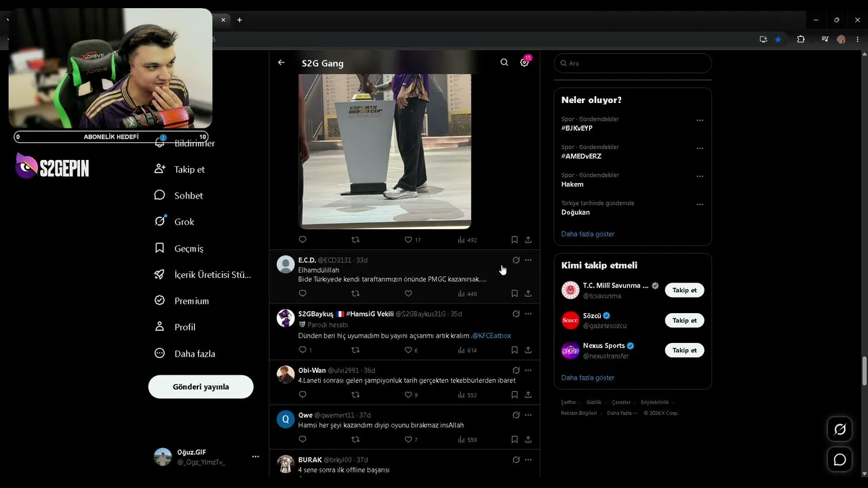This screenshot has width=868, height=488.
Task: Open Grok from the sidebar
Action: pyautogui.click(x=174, y=222)
